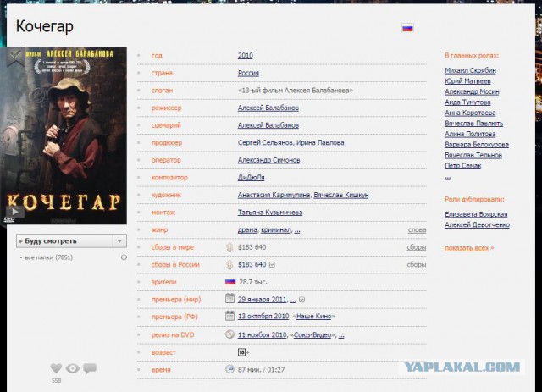Open actress Алина Политова link
The image size is (542, 392).
470,134
